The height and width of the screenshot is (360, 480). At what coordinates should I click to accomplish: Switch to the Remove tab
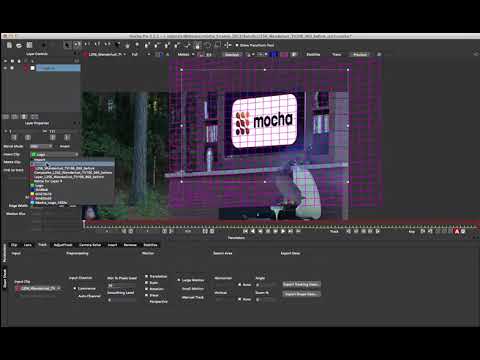tap(130, 245)
